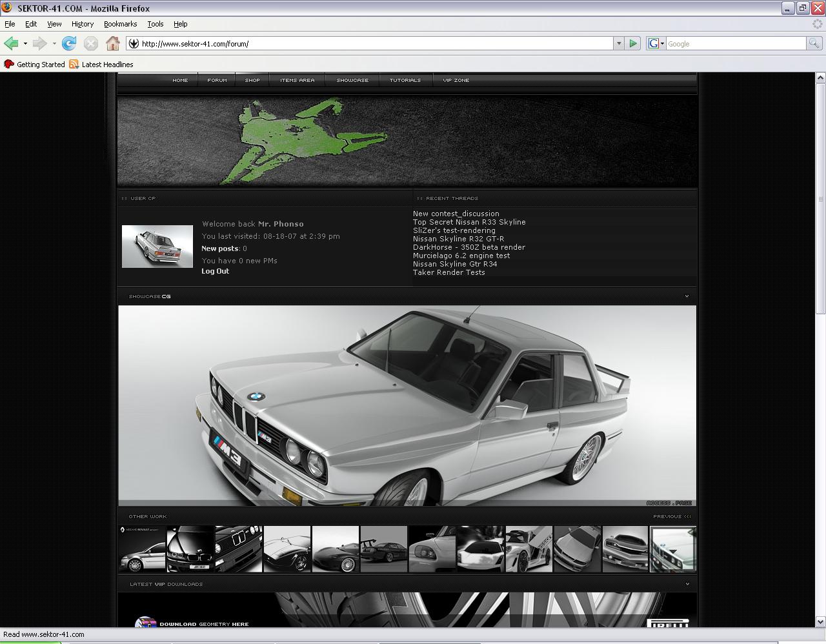Open the Forward history dropdown arrow

54,44
